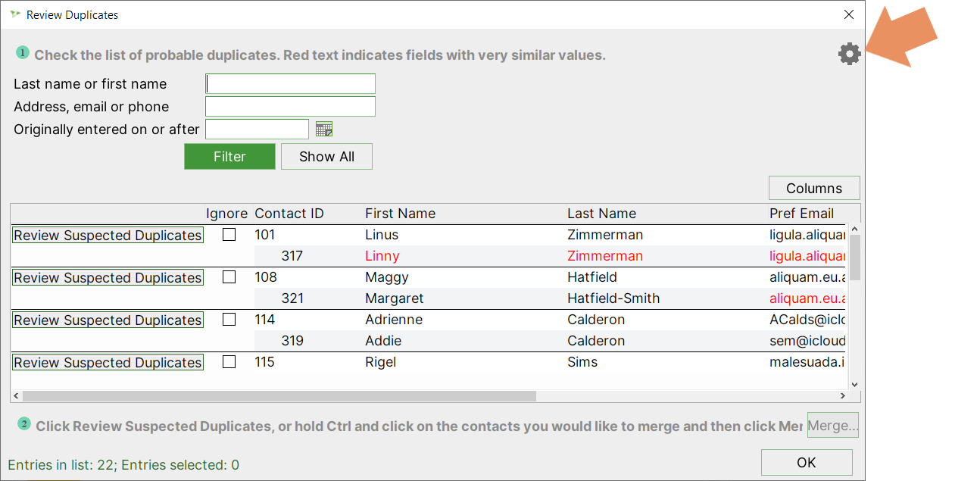Close the Review Duplicates dialog
The image size is (980, 481).
[x=849, y=14]
